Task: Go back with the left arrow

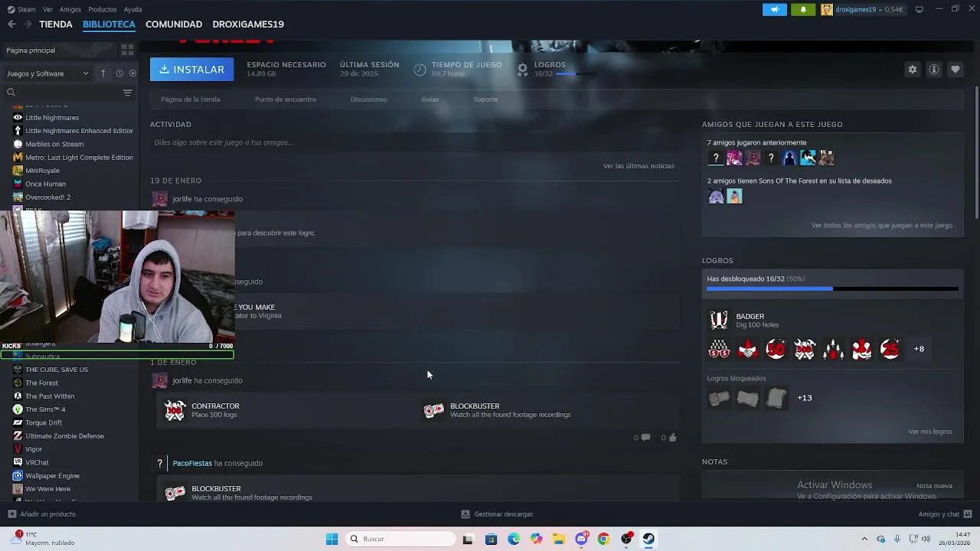Action: pyautogui.click(x=11, y=24)
